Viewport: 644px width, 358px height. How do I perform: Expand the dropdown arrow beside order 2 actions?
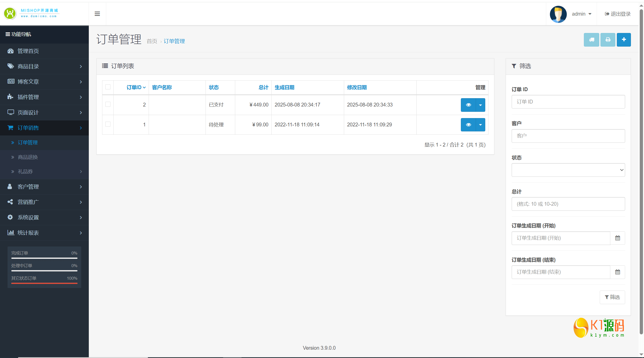pyautogui.click(x=480, y=105)
